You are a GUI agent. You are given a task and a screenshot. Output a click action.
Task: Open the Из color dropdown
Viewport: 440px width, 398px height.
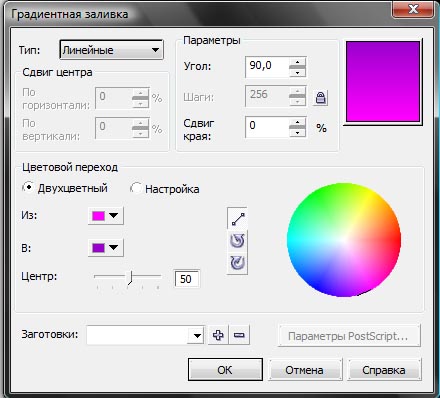106,216
